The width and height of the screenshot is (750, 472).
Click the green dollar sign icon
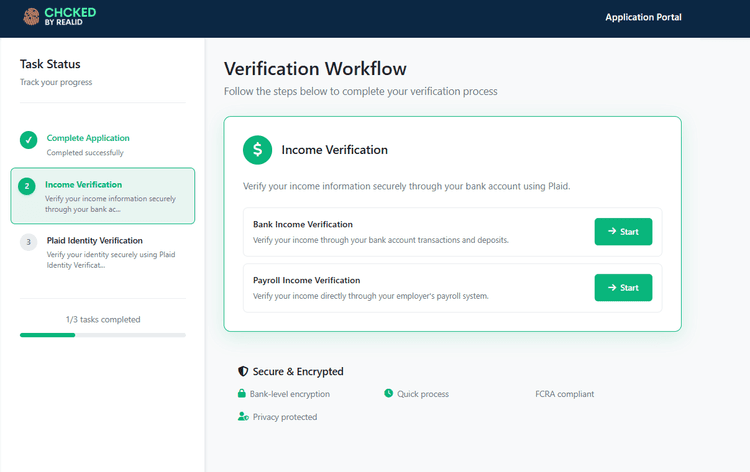[257, 150]
